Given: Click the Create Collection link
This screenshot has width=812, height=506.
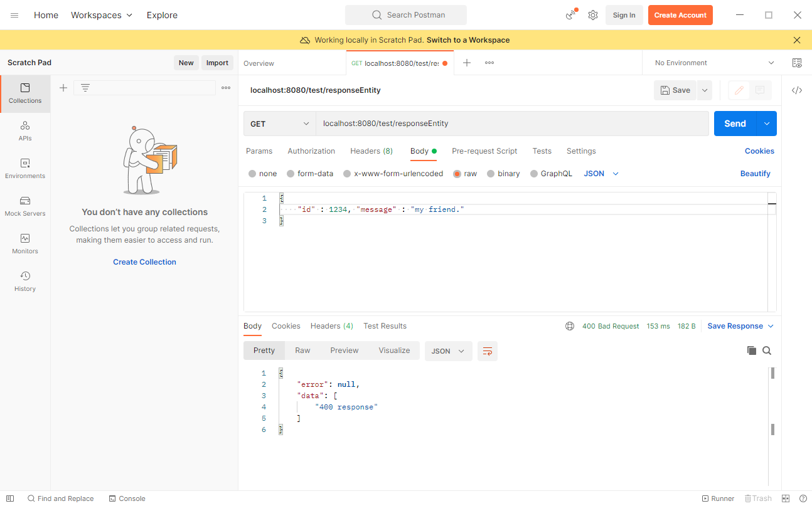Looking at the screenshot, I should click(144, 262).
